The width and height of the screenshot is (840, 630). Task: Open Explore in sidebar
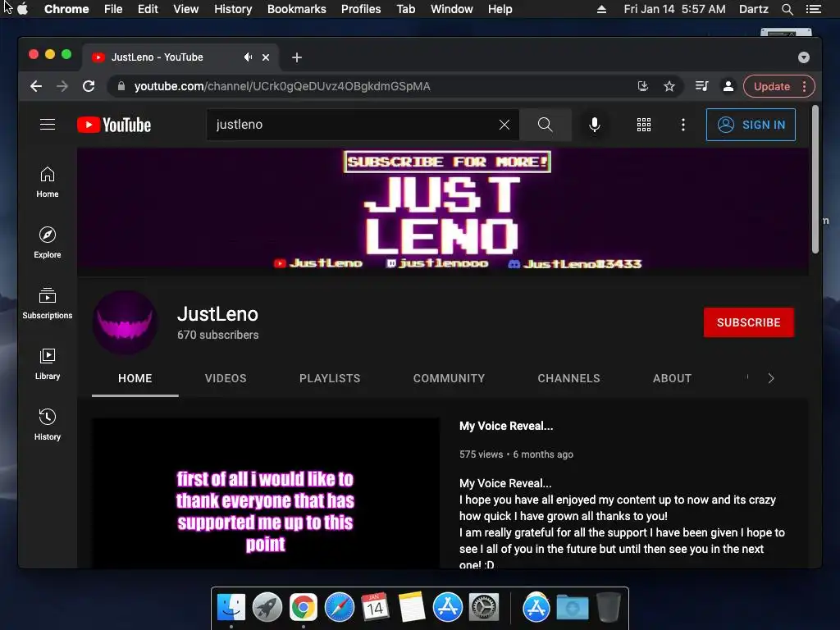pyautogui.click(x=47, y=243)
